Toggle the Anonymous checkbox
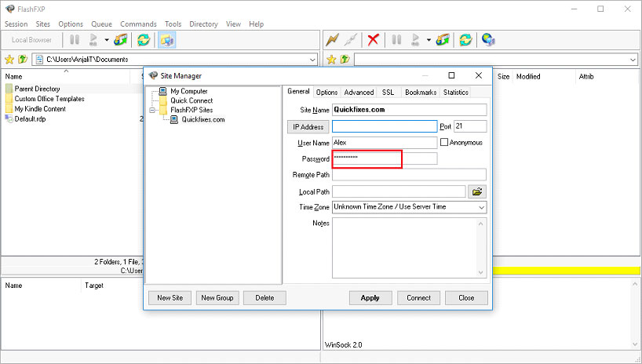This screenshot has width=642, height=364. point(444,143)
